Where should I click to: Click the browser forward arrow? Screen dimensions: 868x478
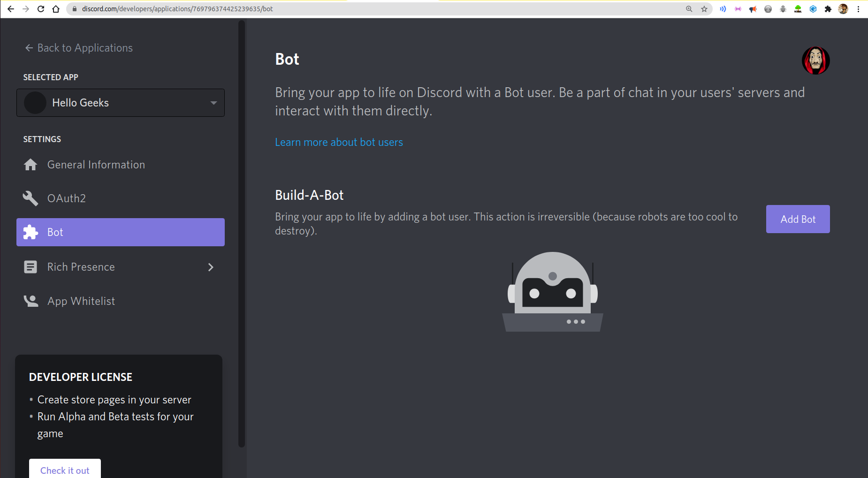(x=26, y=9)
